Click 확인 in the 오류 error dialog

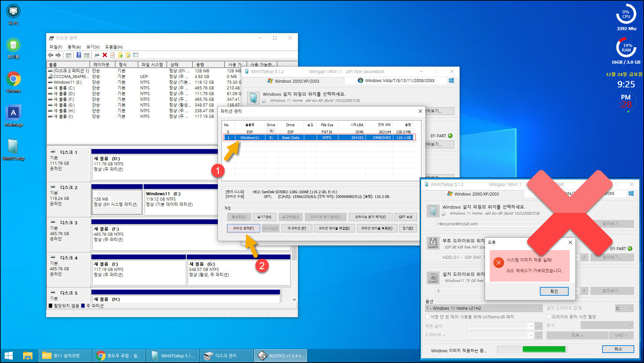(554, 291)
